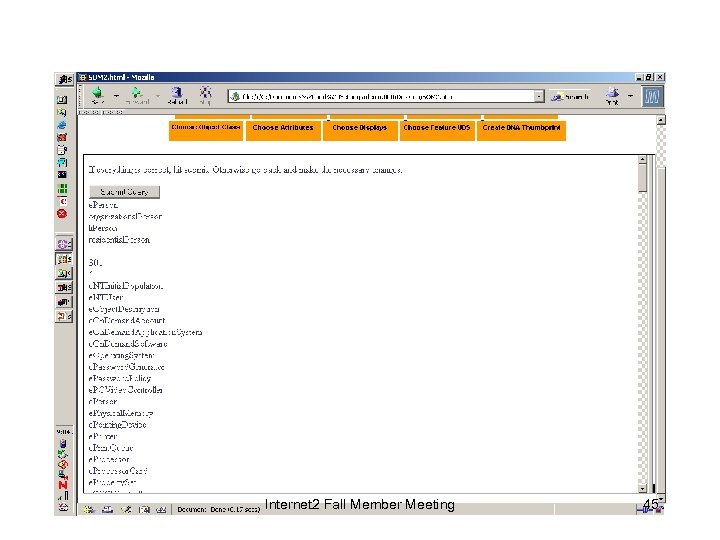
Task: Click the residentialPerson entry
Action: pos(119,239)
